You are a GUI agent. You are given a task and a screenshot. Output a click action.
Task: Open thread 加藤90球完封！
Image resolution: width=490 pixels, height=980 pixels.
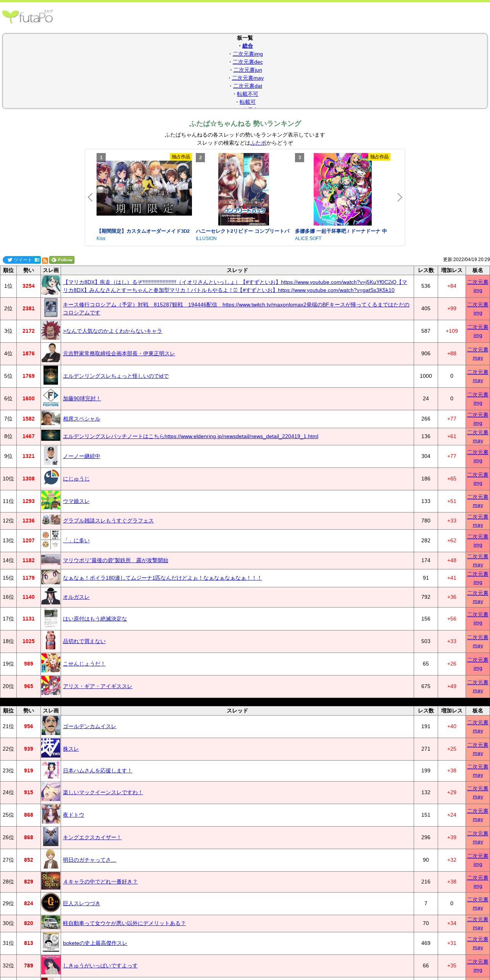tap(82, 398)
